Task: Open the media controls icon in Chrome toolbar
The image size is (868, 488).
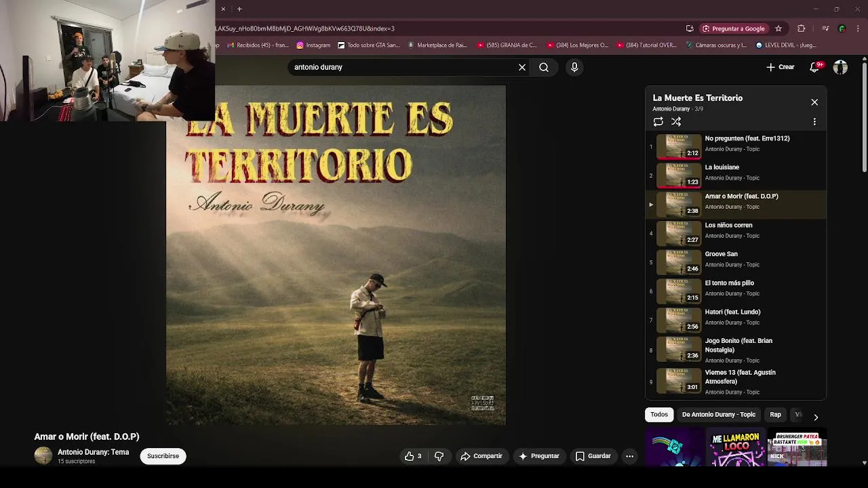Action: click(x=825, y=28)
